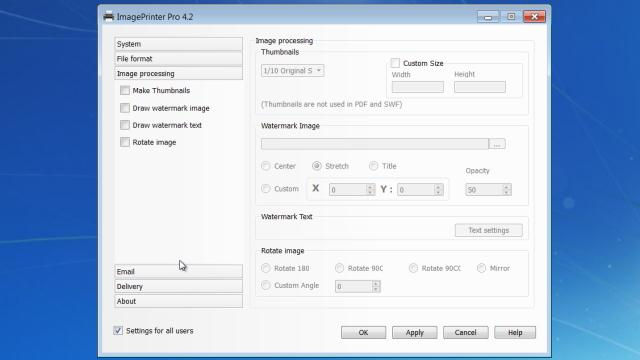
Task: Click the watermark Y offset spinner
Action: click(420, 190)
